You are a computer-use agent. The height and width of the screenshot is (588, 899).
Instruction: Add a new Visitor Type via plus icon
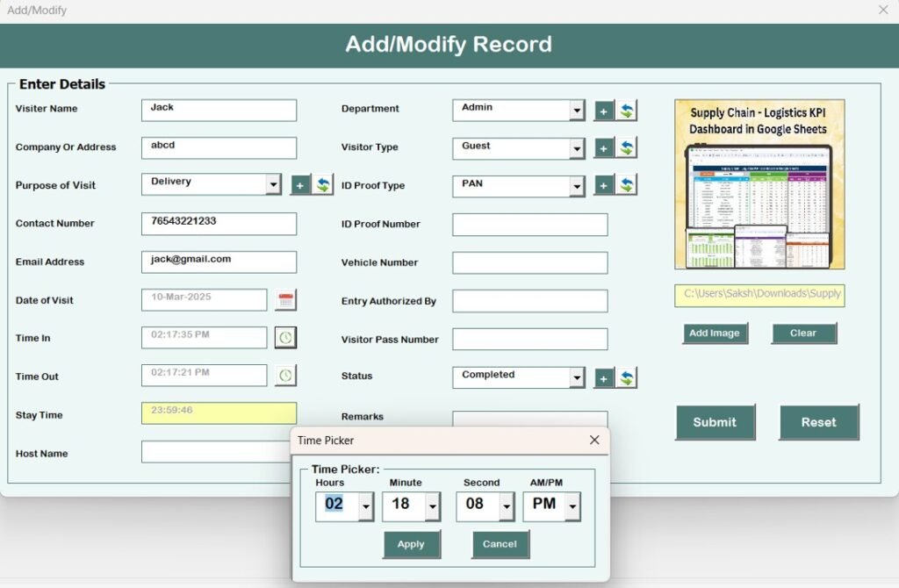click(603, 148)
